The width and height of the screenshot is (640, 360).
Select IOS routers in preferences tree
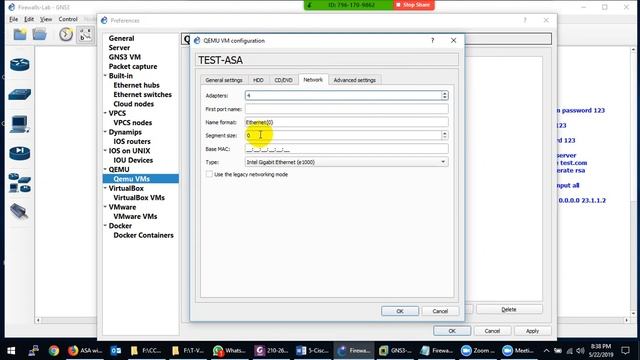tap(132, 142)
